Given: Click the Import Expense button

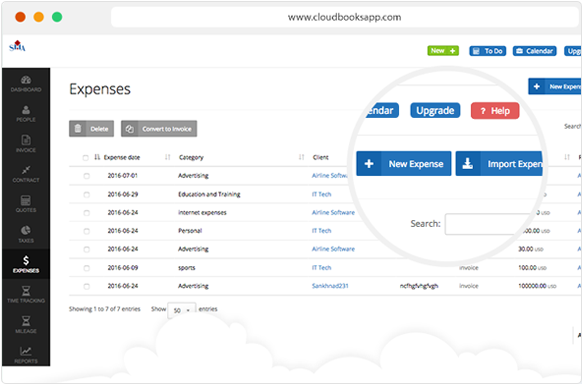Looking at the screenshot, I should pos(500,164).
